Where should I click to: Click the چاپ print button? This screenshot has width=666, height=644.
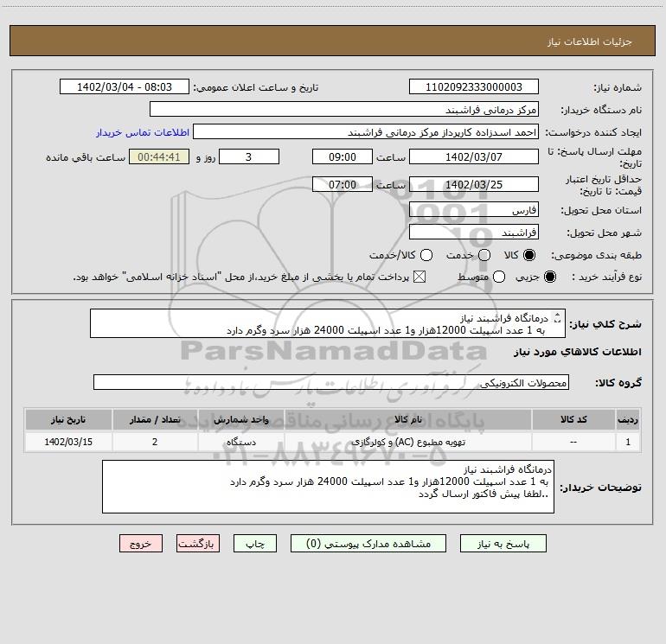point(255,544)
